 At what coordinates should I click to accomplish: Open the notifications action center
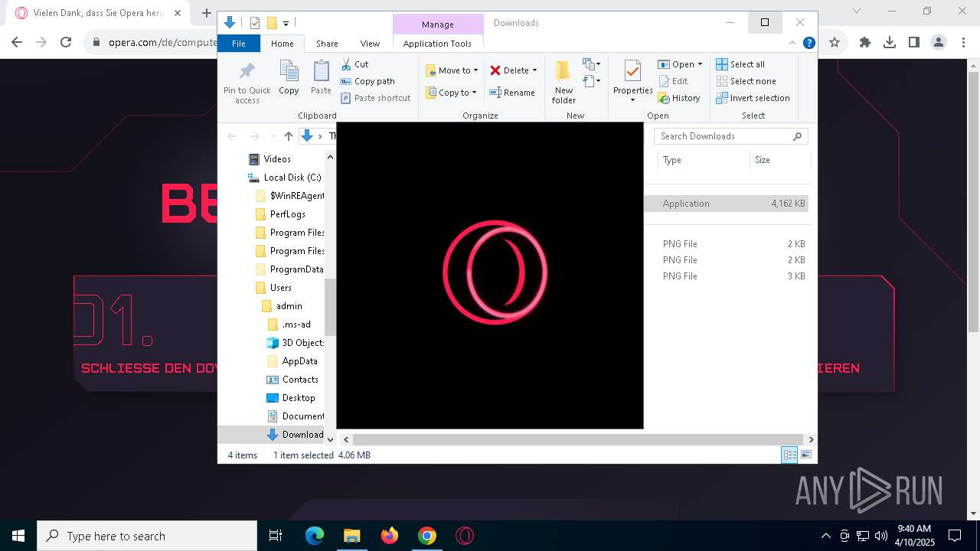(955, 536)
